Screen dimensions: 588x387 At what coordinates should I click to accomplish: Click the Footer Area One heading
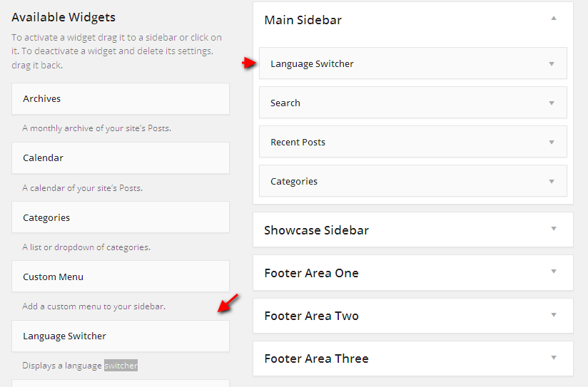tap(311, 273)
